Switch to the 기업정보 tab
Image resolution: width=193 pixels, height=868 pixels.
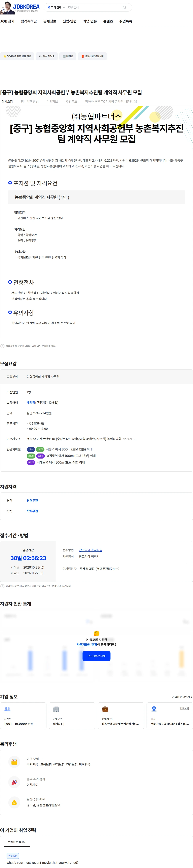52,101
